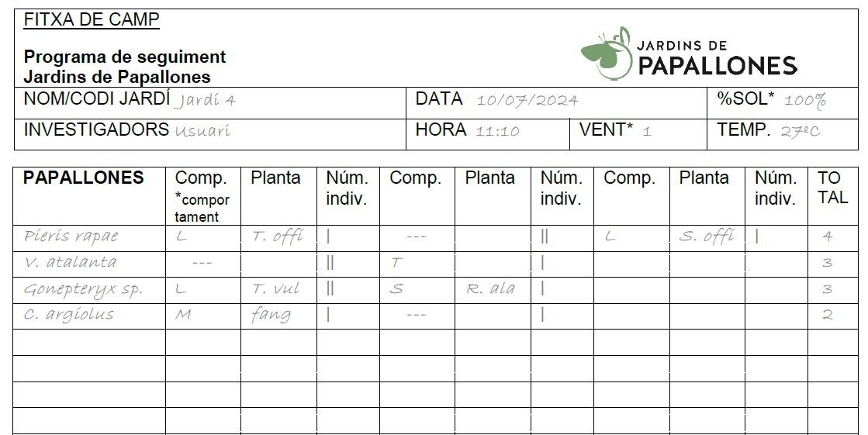This screenshot has width=868, height=435.
Task: Click the TEMP. field showing 27ºC
Action: 783,134
